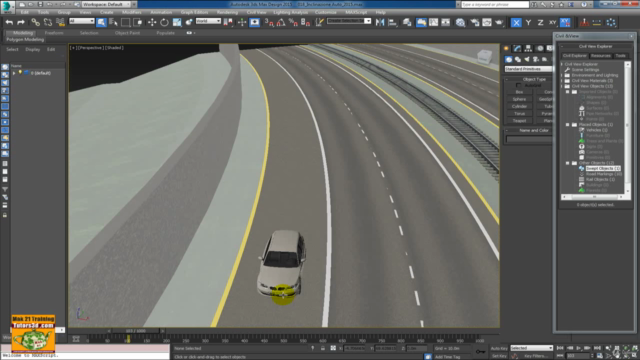This screenshot has width=640, height=360.
Task: Open the Standard Primitives category dropdown
Action: pos(529,69)
